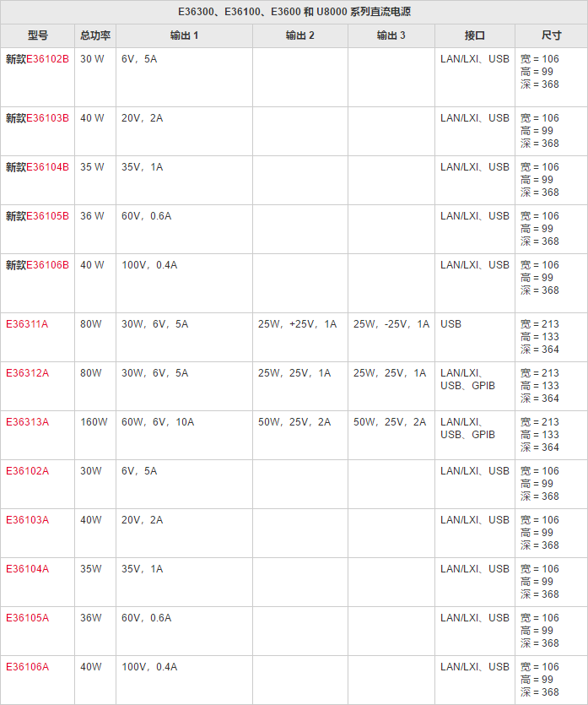Click the 型号 column header
588x705 pixels.
pyautogui.click(x=37, y=35)
